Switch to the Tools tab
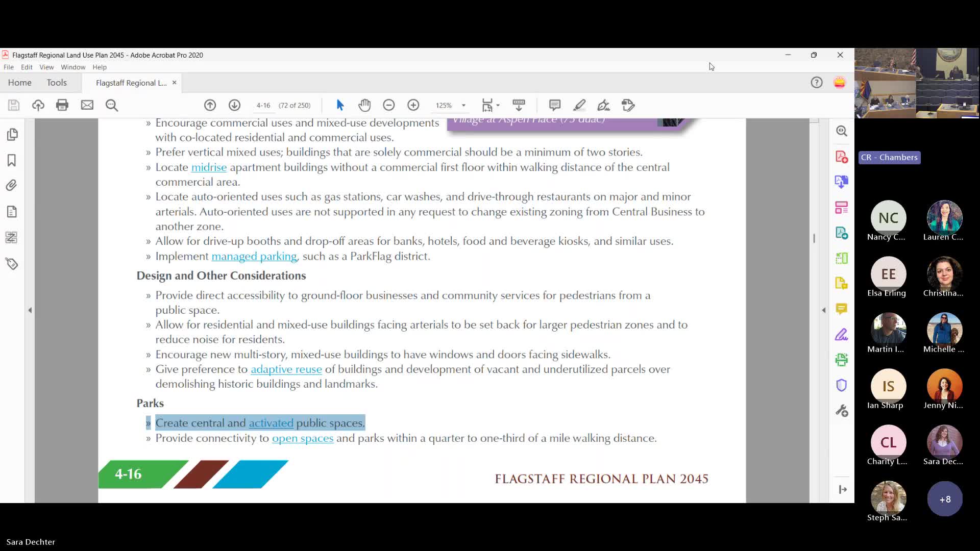 point(57,83)
